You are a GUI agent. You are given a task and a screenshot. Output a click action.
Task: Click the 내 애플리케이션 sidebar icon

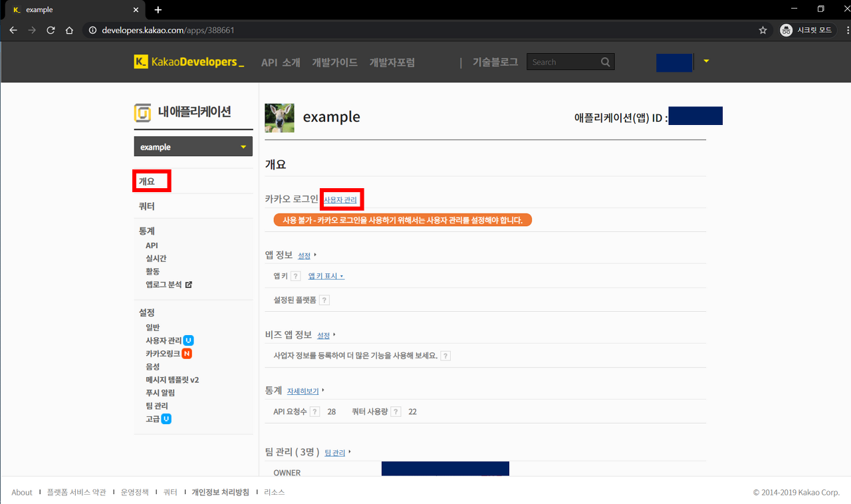point(142,112)
